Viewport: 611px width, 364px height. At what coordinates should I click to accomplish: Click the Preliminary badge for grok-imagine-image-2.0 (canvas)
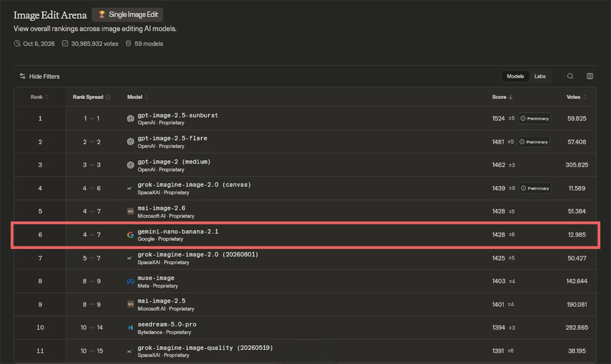535,188
